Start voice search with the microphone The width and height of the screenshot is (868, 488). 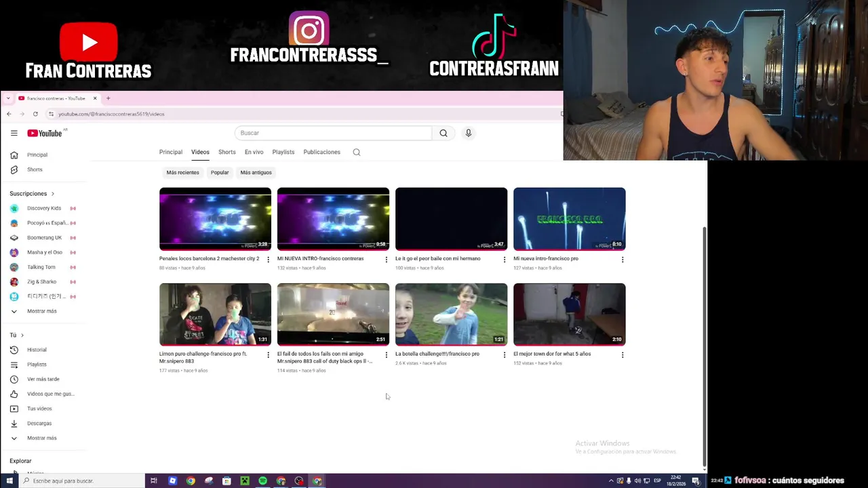pyautogui.click(x=468, y=133)
